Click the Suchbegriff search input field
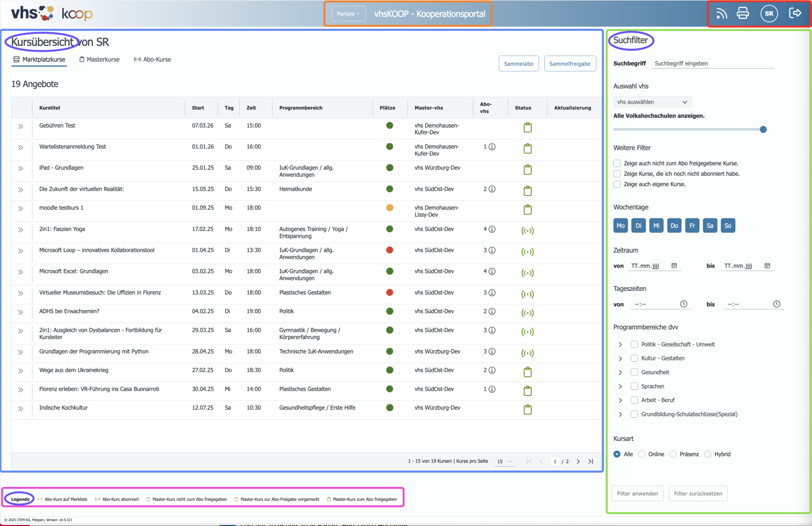This screenshot has height=526, width=812. point(713,63)
